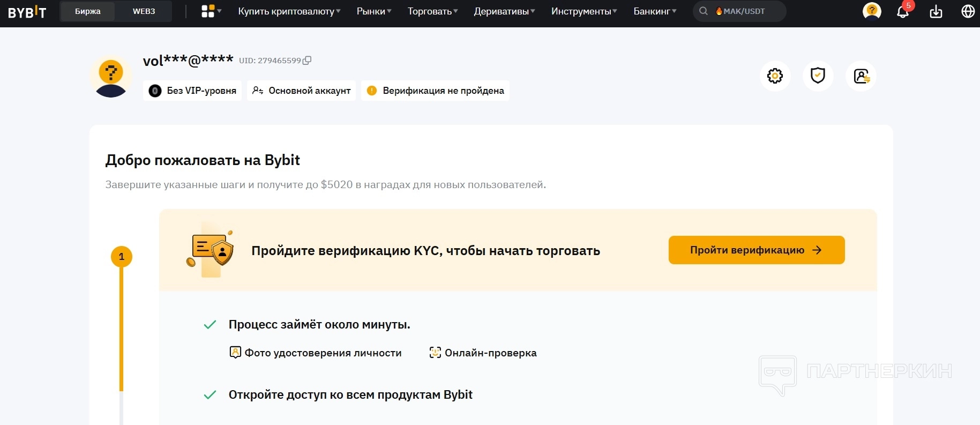Click the download app icon
Screen dimensions: 980x425
936,11
